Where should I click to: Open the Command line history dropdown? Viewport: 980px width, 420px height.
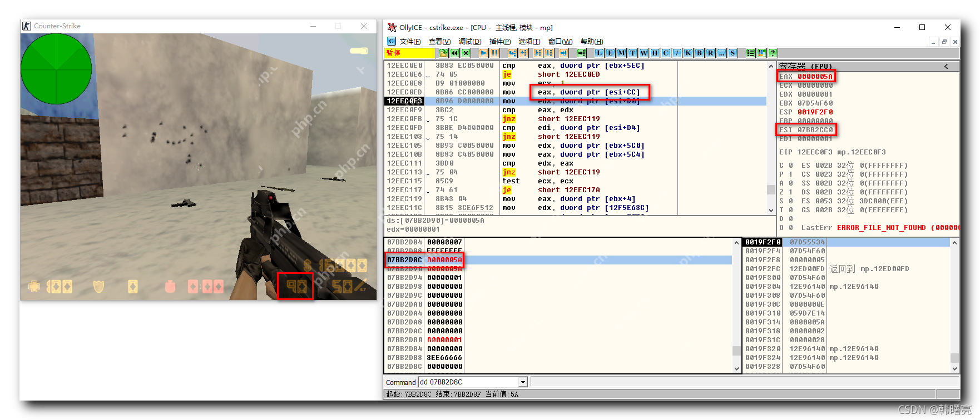coord(523,382)
